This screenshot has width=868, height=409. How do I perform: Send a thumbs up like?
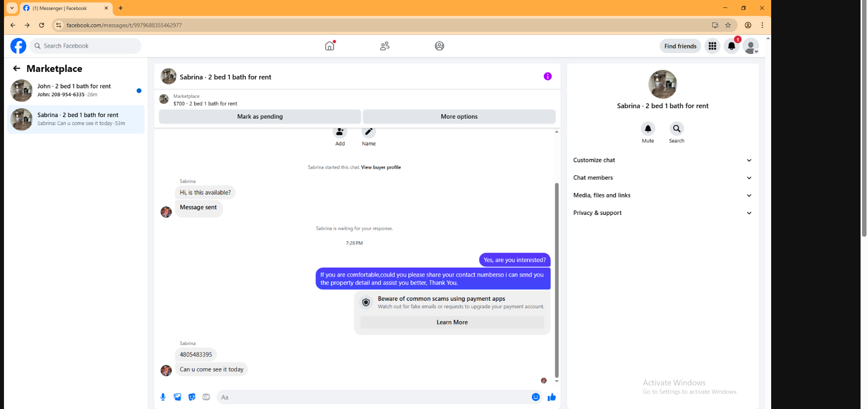point(552,397)
